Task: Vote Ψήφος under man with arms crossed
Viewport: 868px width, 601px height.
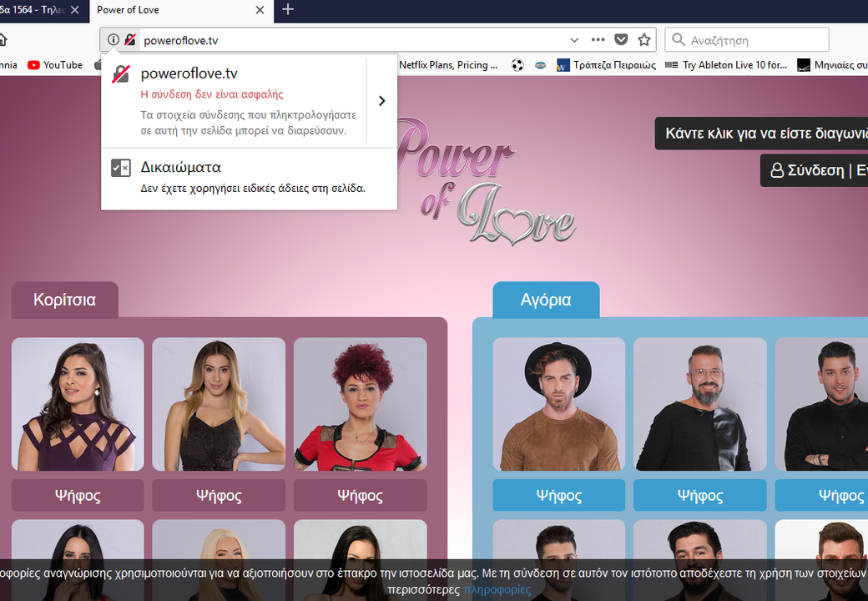Action: 821,495
